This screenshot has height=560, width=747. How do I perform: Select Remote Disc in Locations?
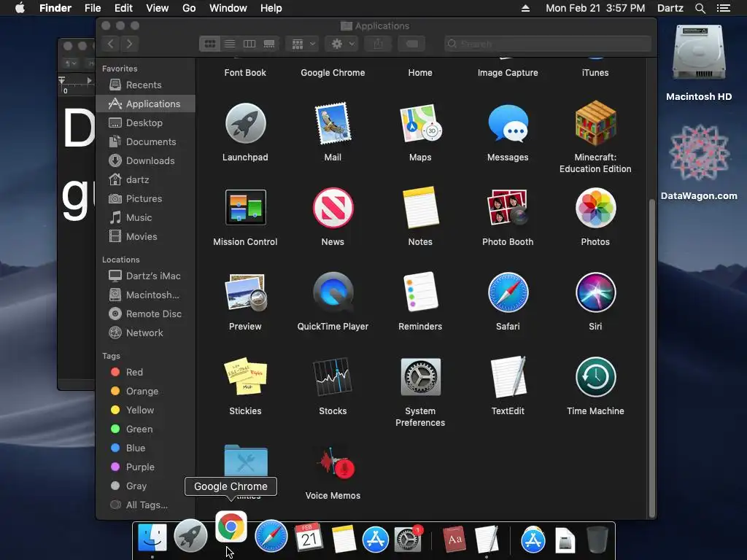(145, 314)
